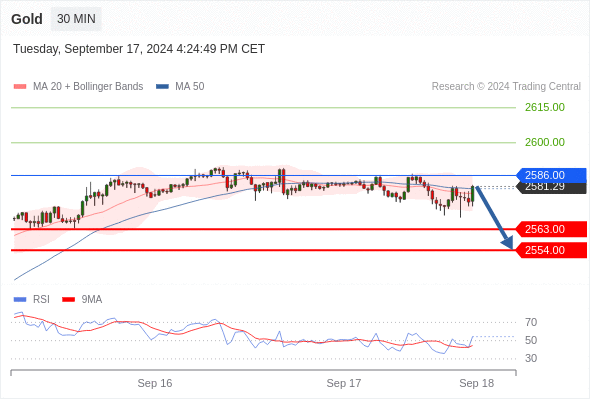The height and width of the screenshot is (400, 590).
Task: Click the Research © 2024 Trading Central credit
Action: (506, 87)
